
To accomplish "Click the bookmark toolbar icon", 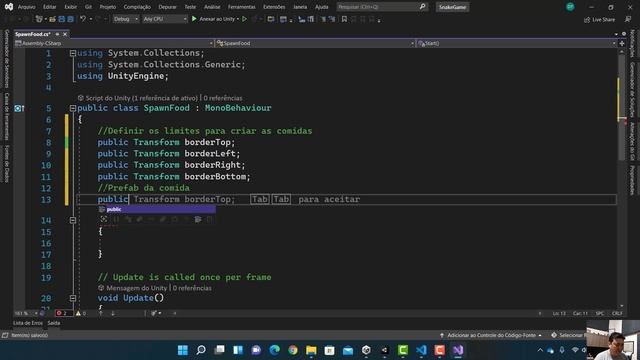I will [x=344, y=19].
